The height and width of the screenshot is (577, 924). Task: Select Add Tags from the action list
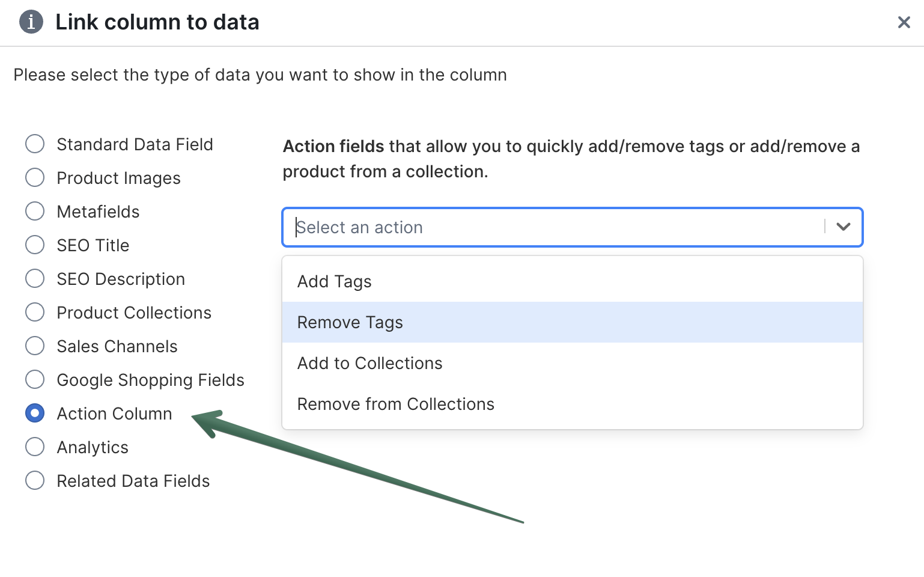click(x=334, y=281)
